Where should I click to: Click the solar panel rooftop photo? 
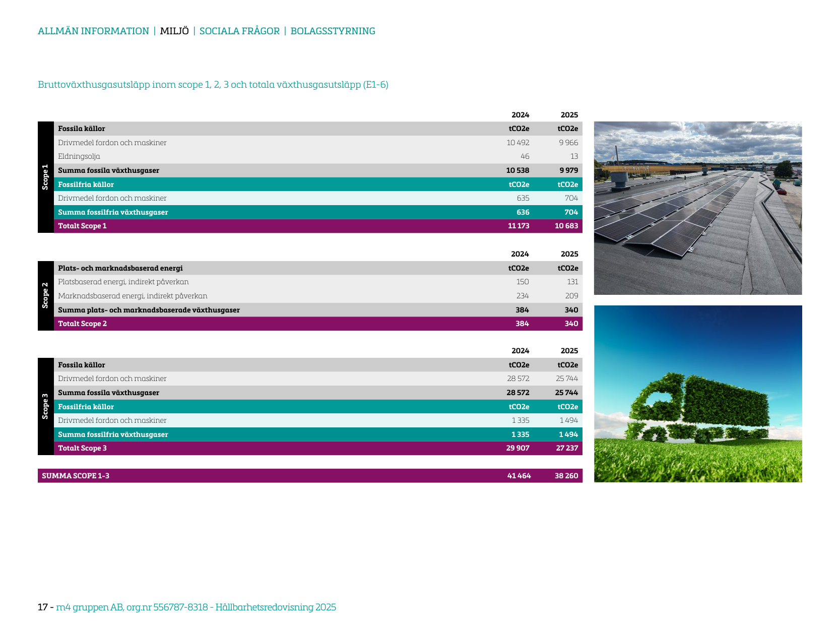click(x=698, y=208)
